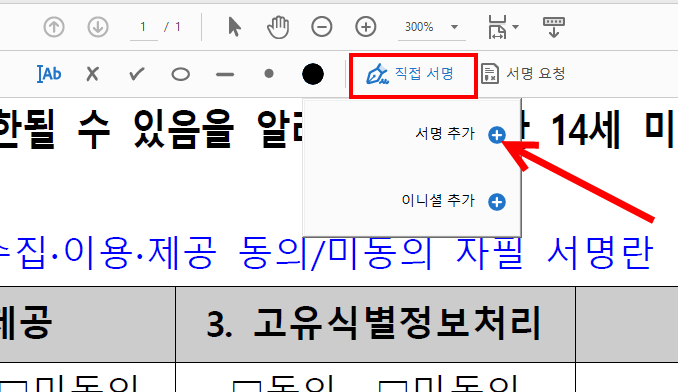Screen dimensions: 678x392
Task: Click the scrolling mode download icon
Action: pyautogui.click(x=554, y=27)
